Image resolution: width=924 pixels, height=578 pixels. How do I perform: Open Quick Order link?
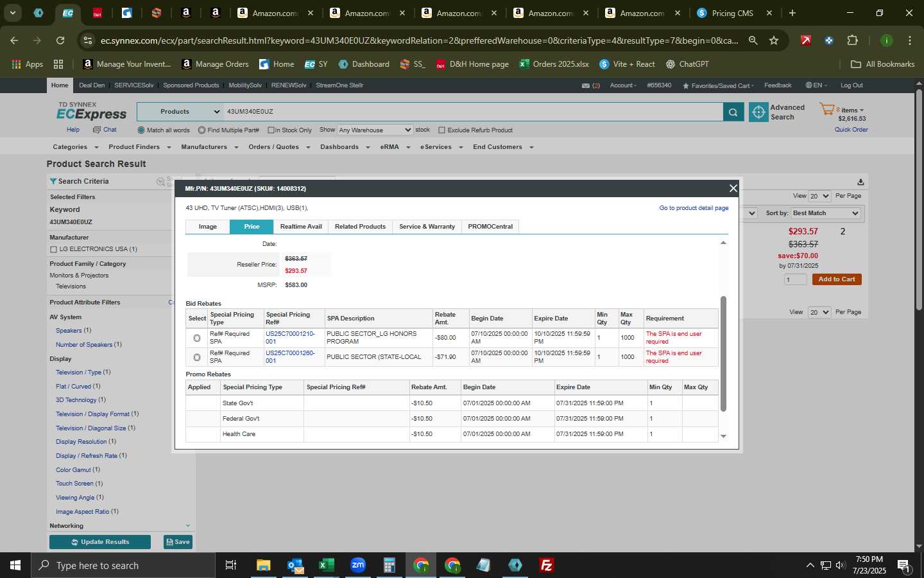point(851,130)
